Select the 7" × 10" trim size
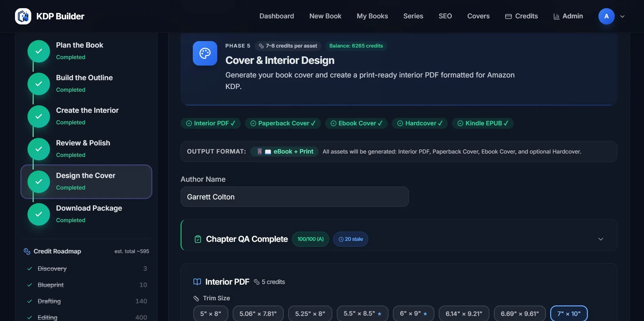644x321 pixels. [x=569, y=313]
